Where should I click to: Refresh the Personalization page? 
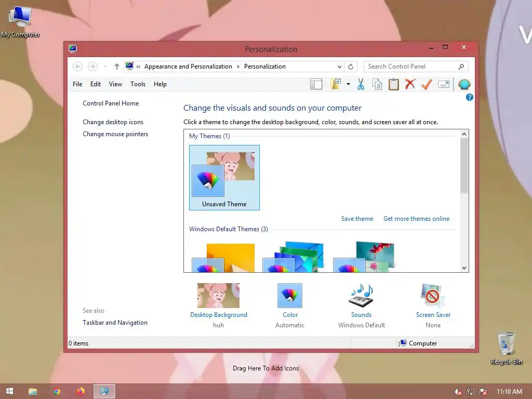(351, 66)
